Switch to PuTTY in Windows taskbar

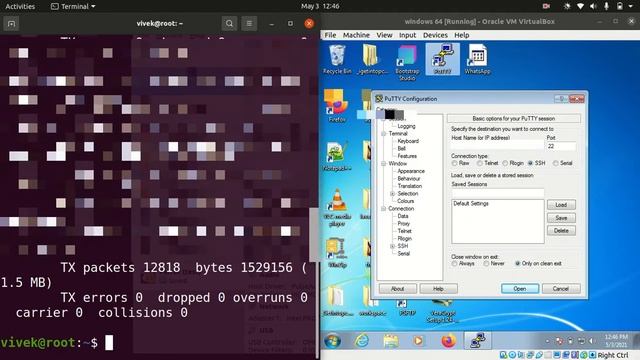coord(477,340)
